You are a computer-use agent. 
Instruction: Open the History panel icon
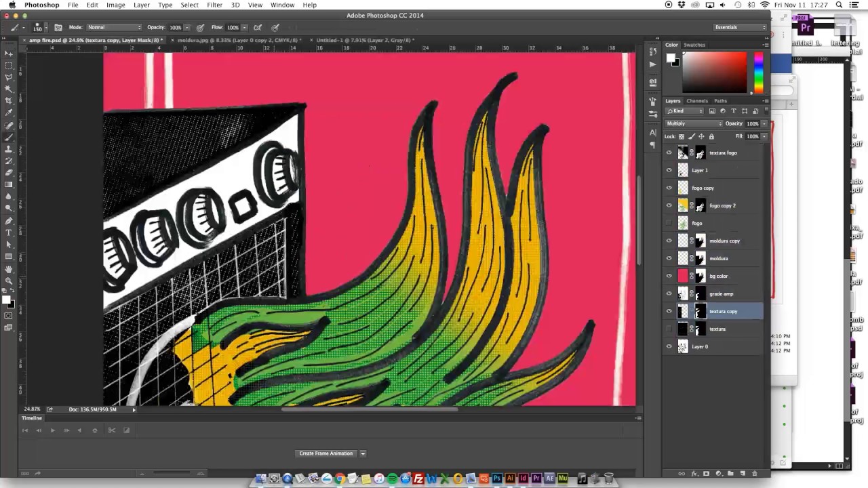[653, 52]
